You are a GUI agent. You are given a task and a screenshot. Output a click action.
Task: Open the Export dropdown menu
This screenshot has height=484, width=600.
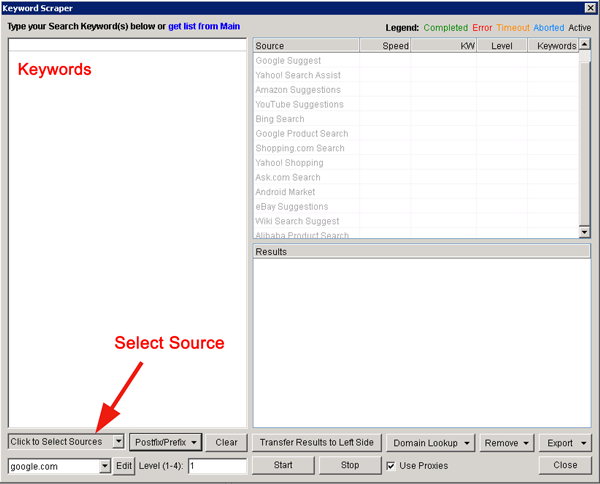point(565,443)
